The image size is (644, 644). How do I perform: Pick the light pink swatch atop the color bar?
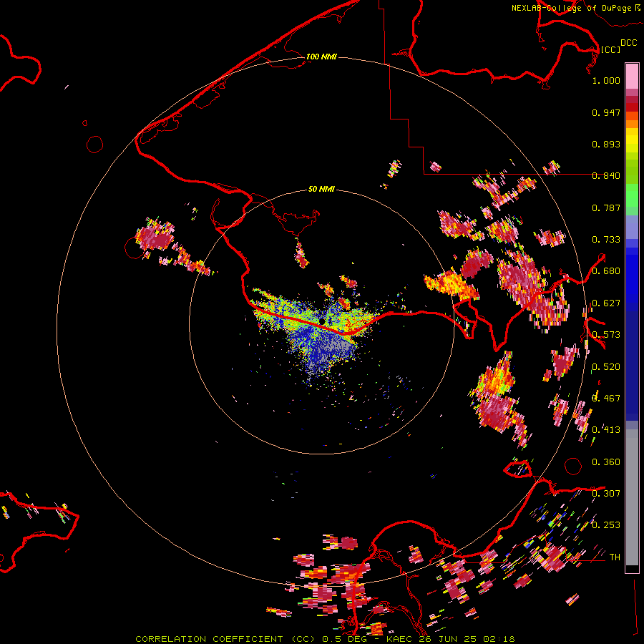tap(632, 76)
